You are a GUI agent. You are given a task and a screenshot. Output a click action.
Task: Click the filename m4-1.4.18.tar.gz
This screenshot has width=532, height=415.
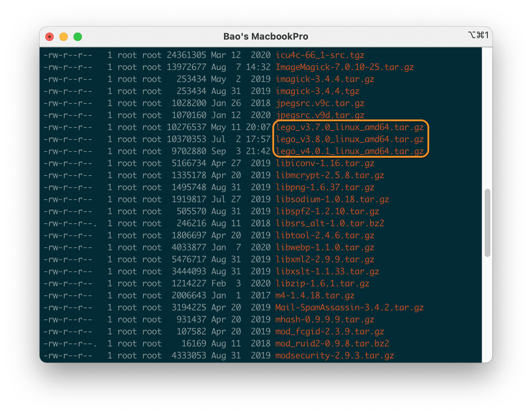point(315,296)
